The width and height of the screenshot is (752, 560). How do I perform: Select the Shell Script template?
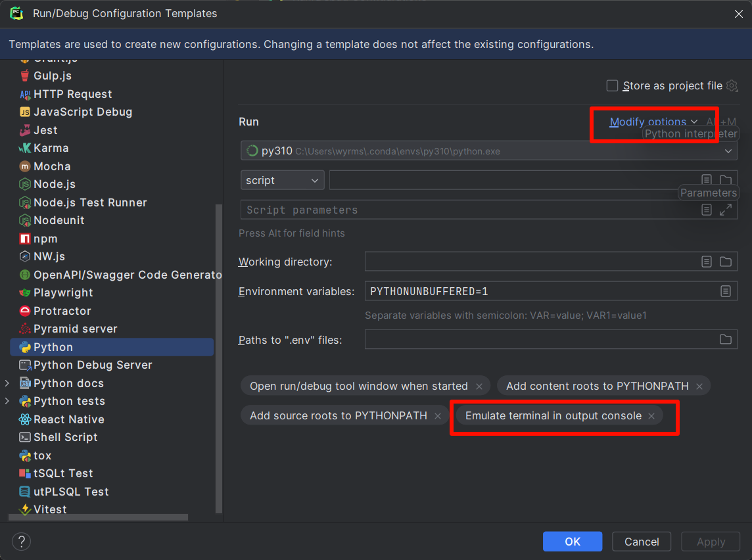66,437
